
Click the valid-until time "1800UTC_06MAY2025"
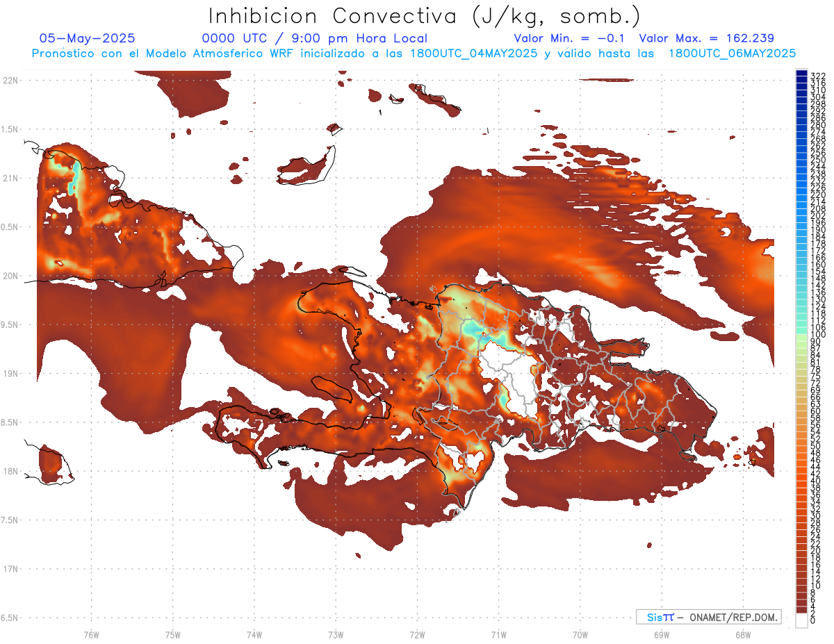click(732, 53)
